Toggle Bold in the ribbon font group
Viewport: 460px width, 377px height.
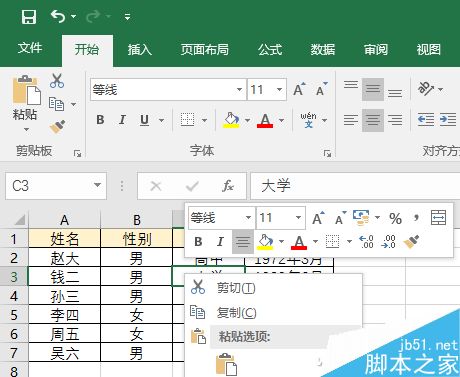click(x=100, y=120)
